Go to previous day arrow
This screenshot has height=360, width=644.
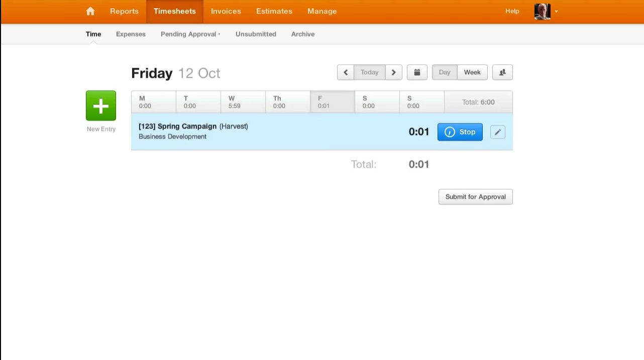click(346, 72)
